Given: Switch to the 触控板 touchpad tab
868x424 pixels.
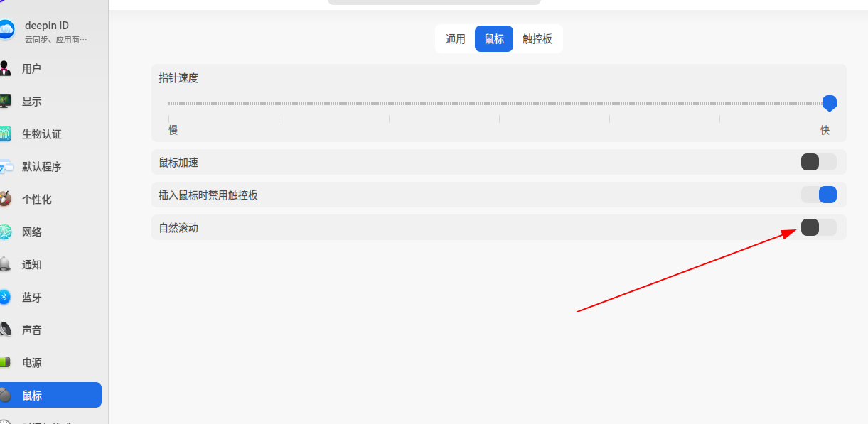Looking at the screenshot, I should (x=537, y=39).
